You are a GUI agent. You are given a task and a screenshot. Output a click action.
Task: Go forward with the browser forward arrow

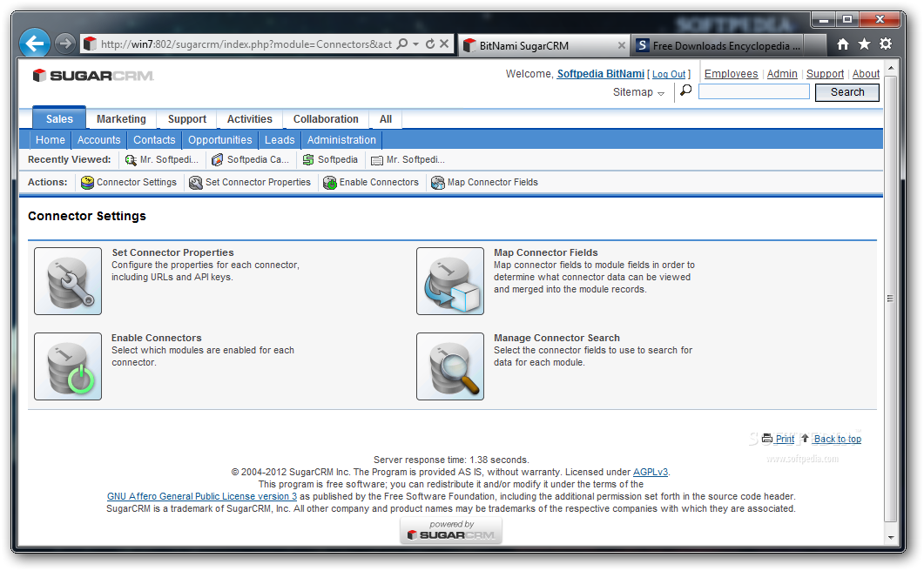(64, 44)
